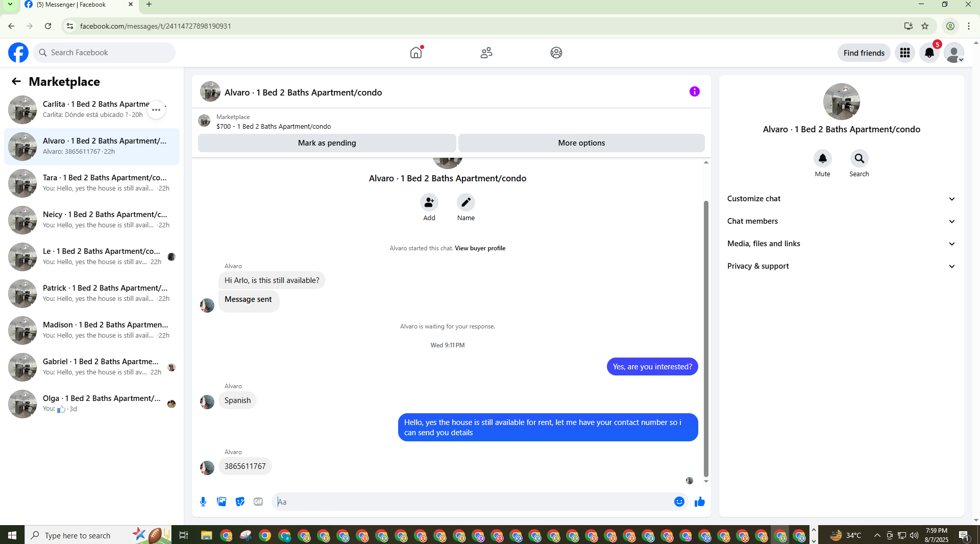Choose a sticker in composer
Image resolution: width=980 pixels, height=544 pixels.
coord(240,502)
